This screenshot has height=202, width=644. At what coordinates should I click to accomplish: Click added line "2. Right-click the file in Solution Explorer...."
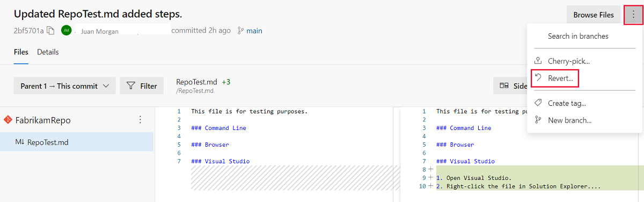(x=518, y=186)
